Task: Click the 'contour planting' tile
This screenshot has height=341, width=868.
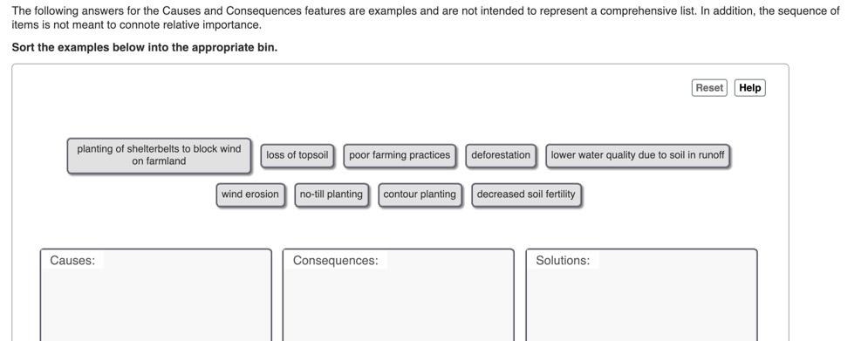Action: click(420, 194)
